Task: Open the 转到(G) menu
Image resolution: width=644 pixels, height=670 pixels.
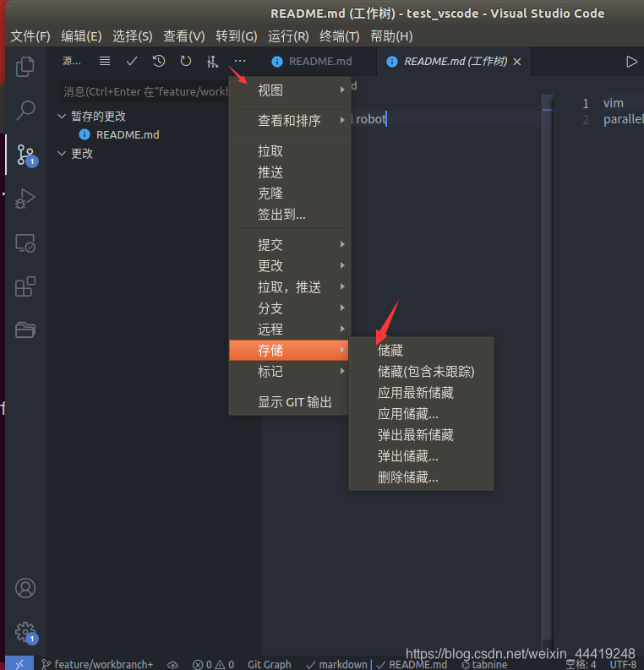Action: tap(237, 36)
